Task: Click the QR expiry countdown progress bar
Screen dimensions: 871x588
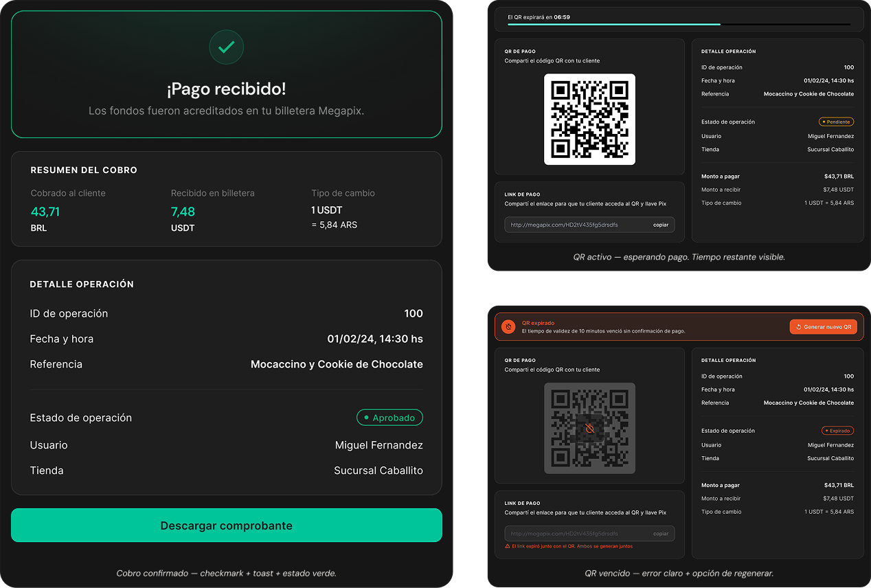Action: point(679,25)
